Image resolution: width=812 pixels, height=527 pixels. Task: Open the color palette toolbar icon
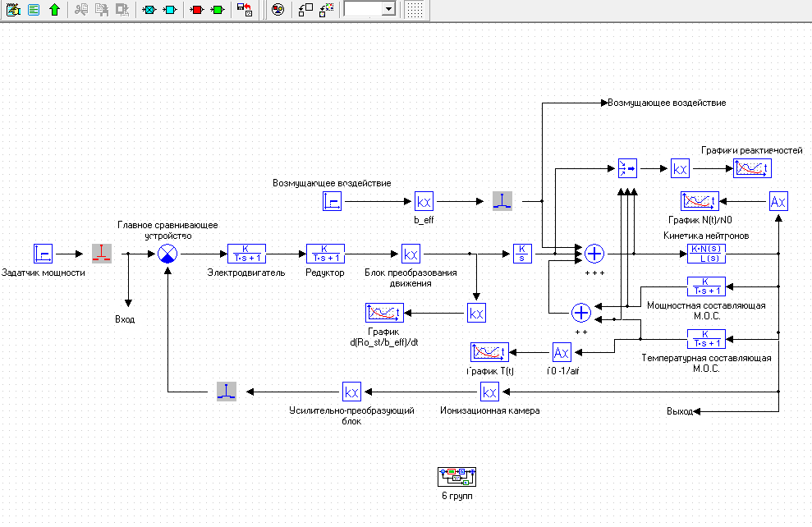click(278, 10)
